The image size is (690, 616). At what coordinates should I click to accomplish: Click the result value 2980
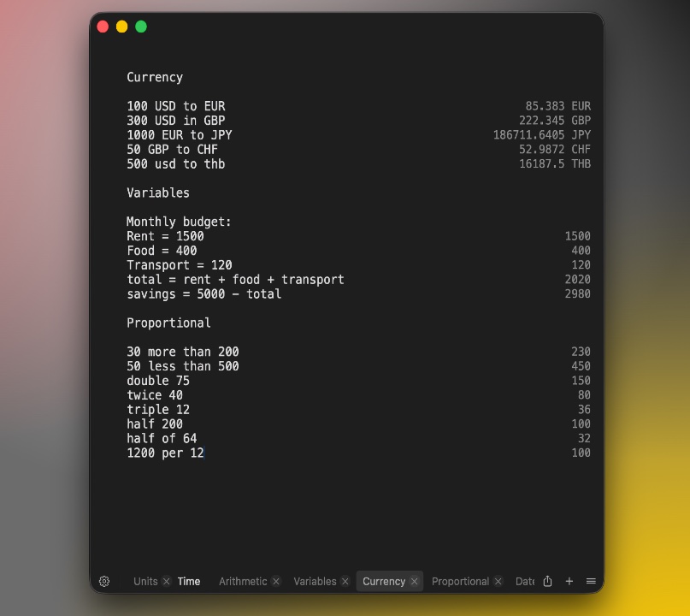578,293
